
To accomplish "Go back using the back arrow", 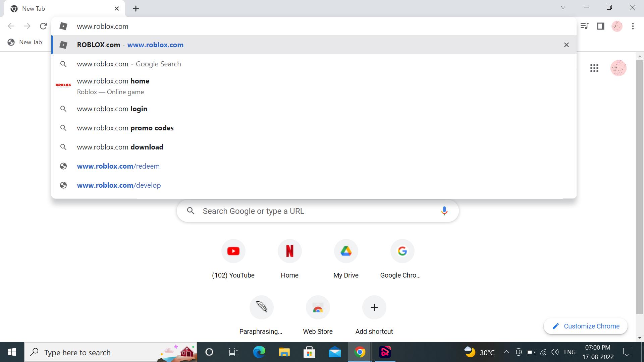I will (11, 26).
